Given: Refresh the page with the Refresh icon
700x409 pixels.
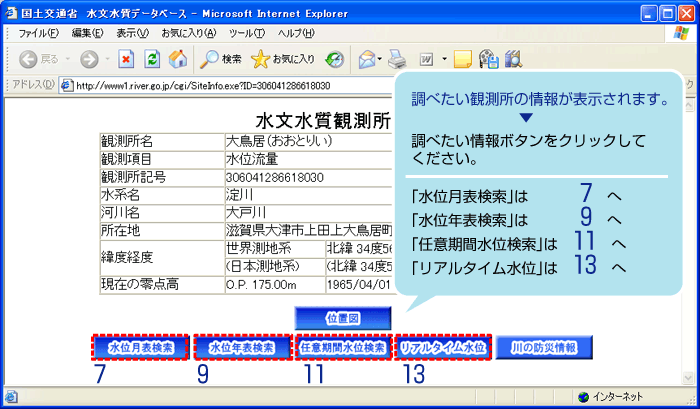Looking at the screenshot, I should [151, 59].
